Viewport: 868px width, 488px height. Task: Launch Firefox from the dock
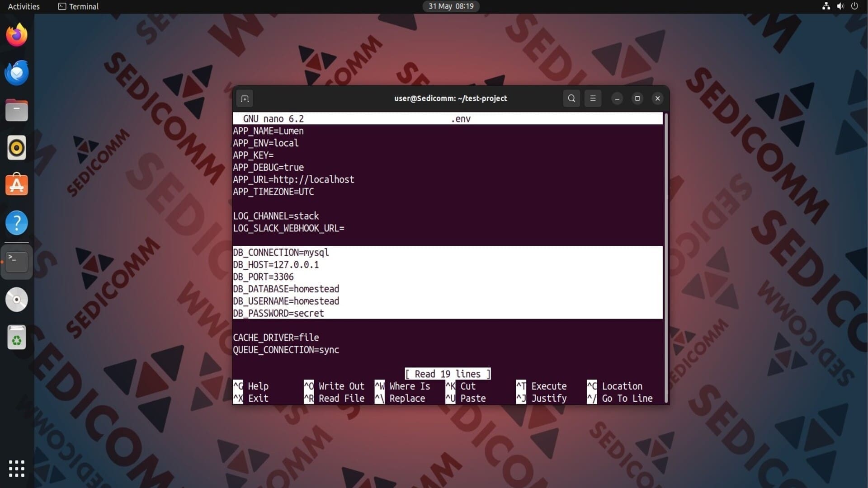click(17, 35)
